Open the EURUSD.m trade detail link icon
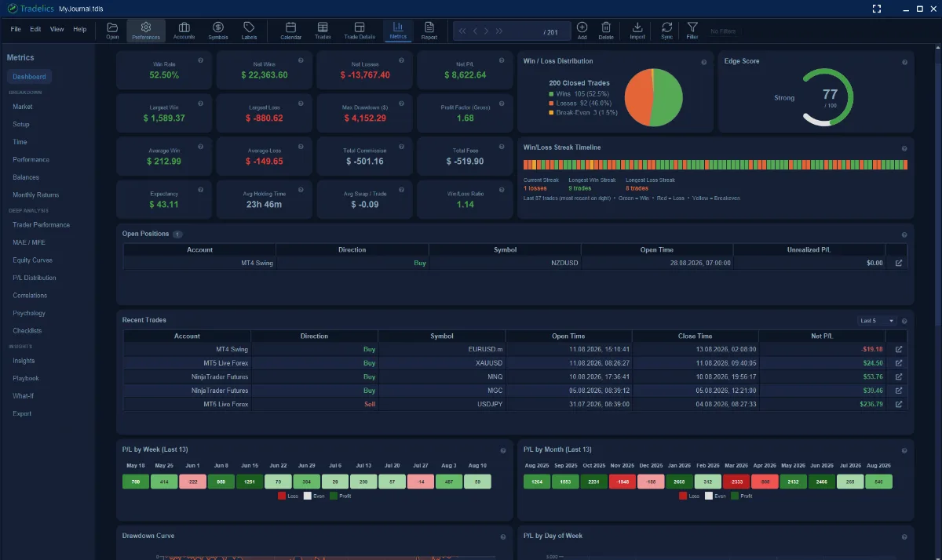This screenshot has width=942, height=560. click(899, 349)
